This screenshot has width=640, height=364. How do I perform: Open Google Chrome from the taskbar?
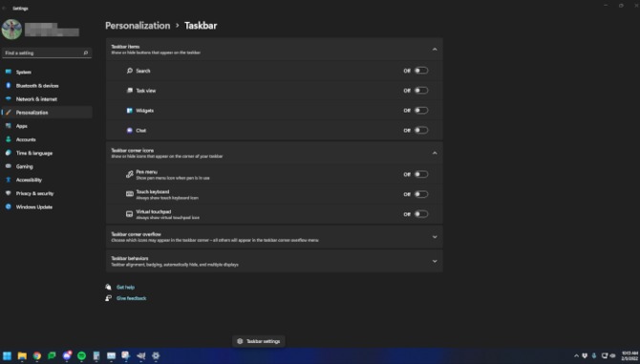coord(36,355)
